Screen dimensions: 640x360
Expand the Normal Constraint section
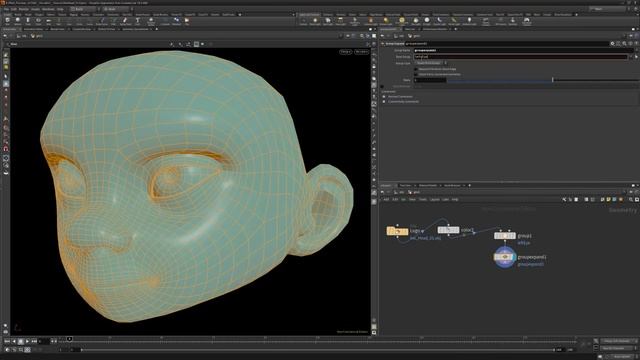pos(384,97)
